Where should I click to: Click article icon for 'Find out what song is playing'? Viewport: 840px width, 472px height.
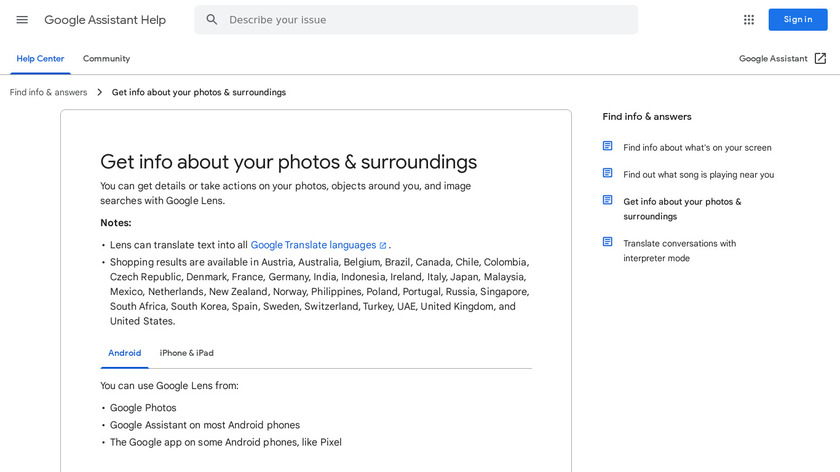pos(608,173)
